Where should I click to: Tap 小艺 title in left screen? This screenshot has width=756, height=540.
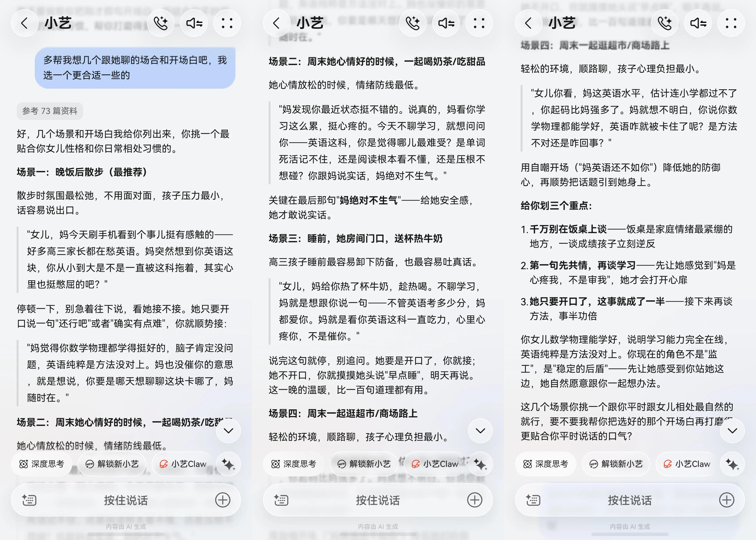click(58, 23)
